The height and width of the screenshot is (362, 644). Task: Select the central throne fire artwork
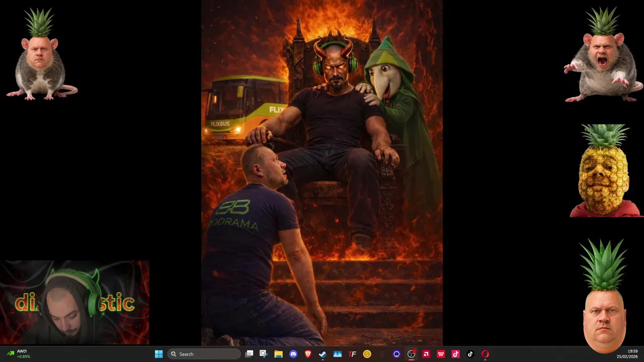(322, 173)
